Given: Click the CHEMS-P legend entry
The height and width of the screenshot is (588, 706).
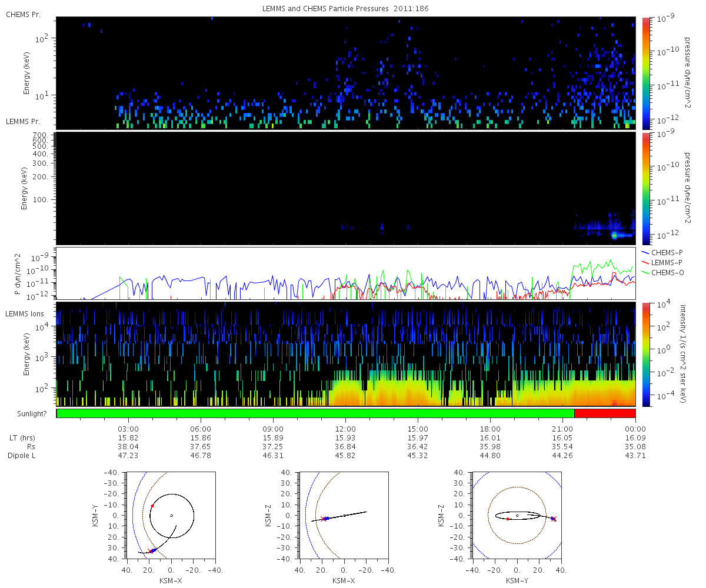Looking at the screenshot, I should [658, 253].
